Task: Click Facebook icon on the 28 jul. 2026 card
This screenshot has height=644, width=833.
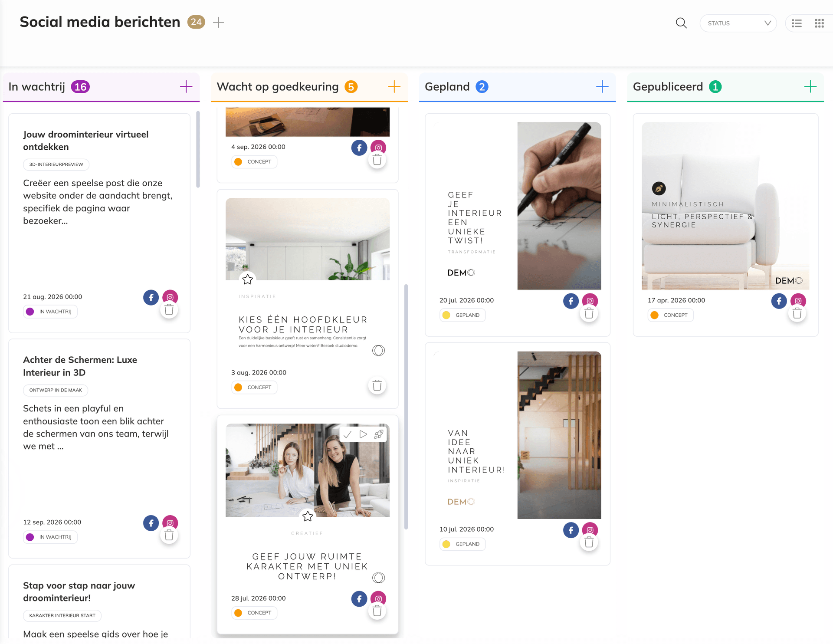Action: (x=359, y=599)
